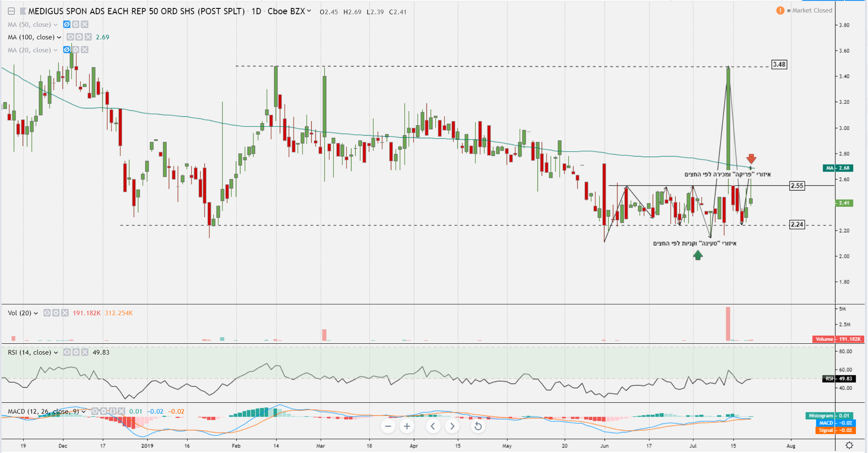Open the Vol (20) indicator dropdown
This screenshot has height=453, width=868.
pyautogui.click(x=36, y=313)
